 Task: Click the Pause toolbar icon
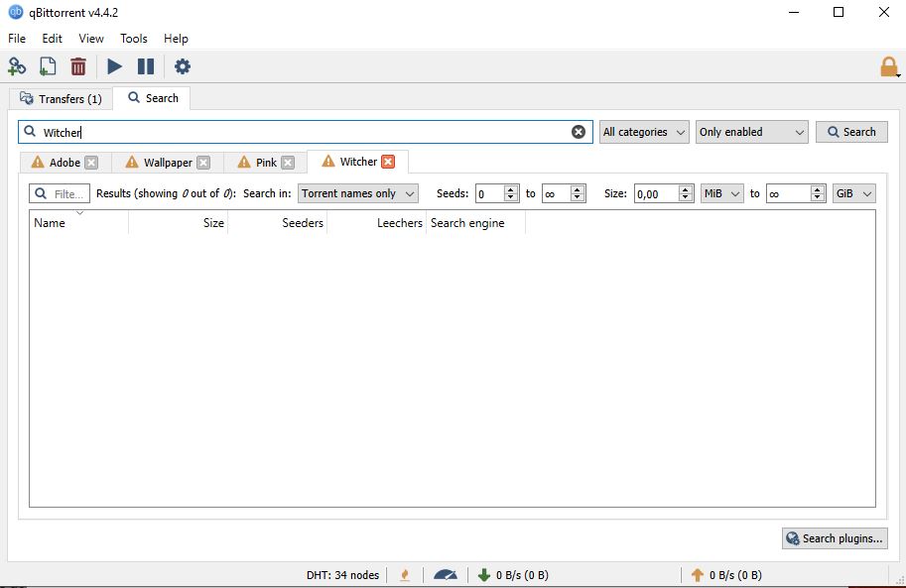coord(146,66)
